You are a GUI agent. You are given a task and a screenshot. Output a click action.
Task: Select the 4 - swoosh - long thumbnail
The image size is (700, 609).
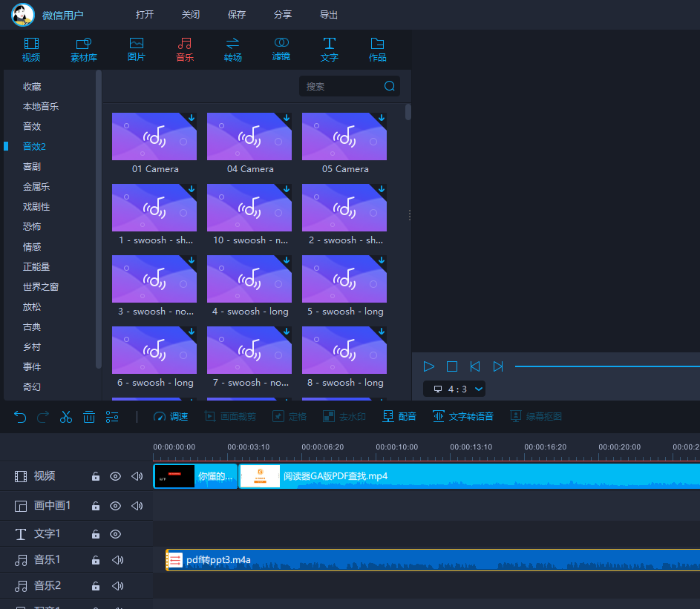click(x=249, y=279)
